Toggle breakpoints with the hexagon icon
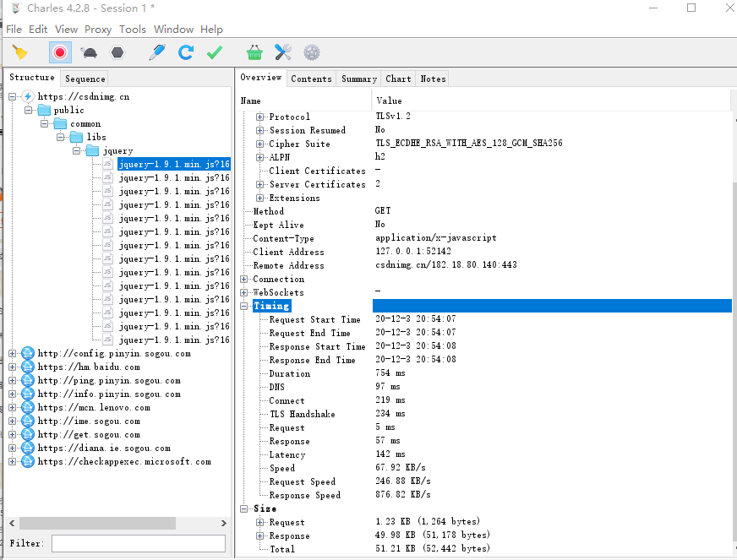Image resolution: width=737 pixels, height=560 pixels. tap(117, 52)
